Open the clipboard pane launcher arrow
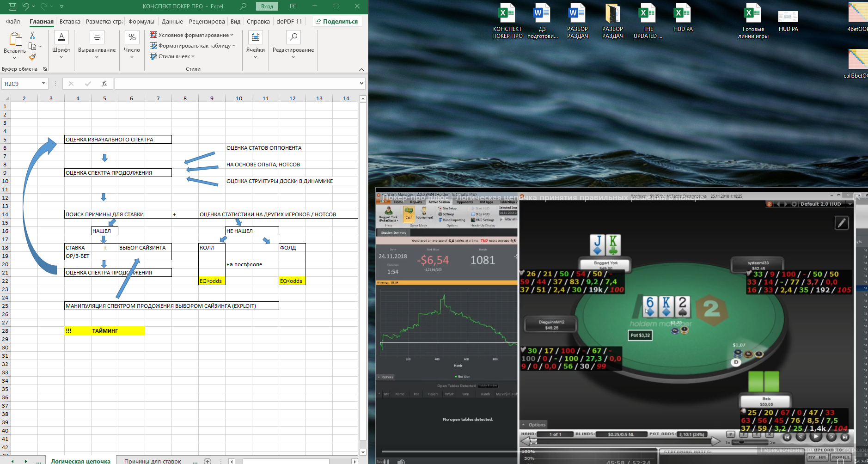868x464 pixels. pyautogui.click(x=45, y=69)
